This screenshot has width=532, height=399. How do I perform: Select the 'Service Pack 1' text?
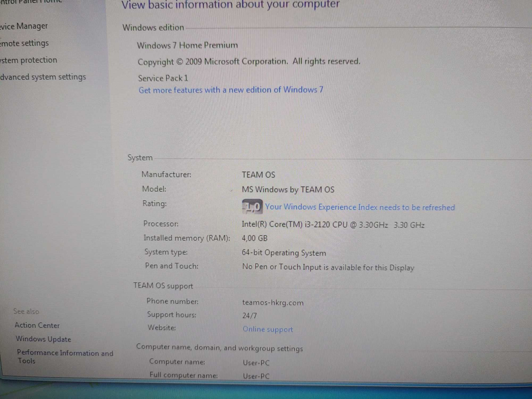[163, 78]
